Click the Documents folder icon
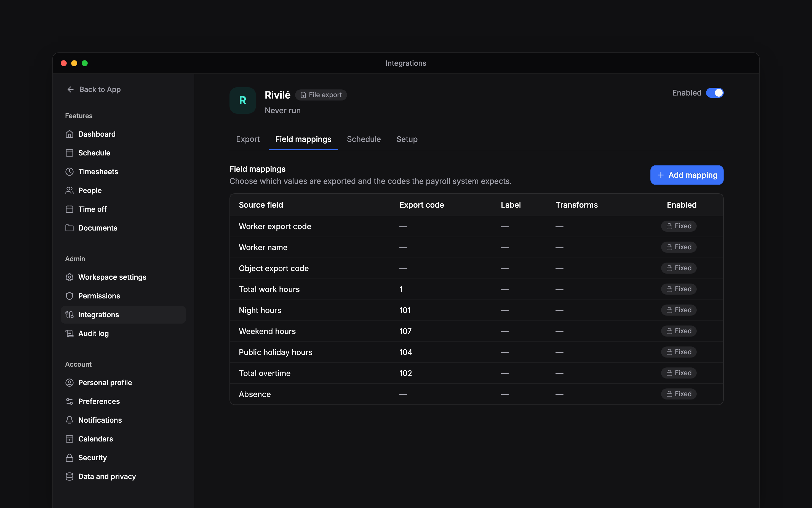This screenshot has width=812, height=508. (70, 228)
